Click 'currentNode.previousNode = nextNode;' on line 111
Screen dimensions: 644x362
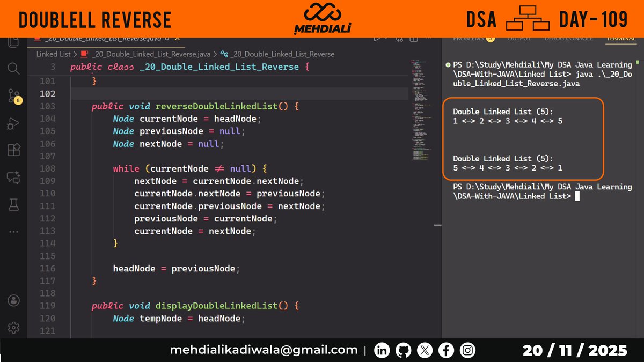(230, 206)
